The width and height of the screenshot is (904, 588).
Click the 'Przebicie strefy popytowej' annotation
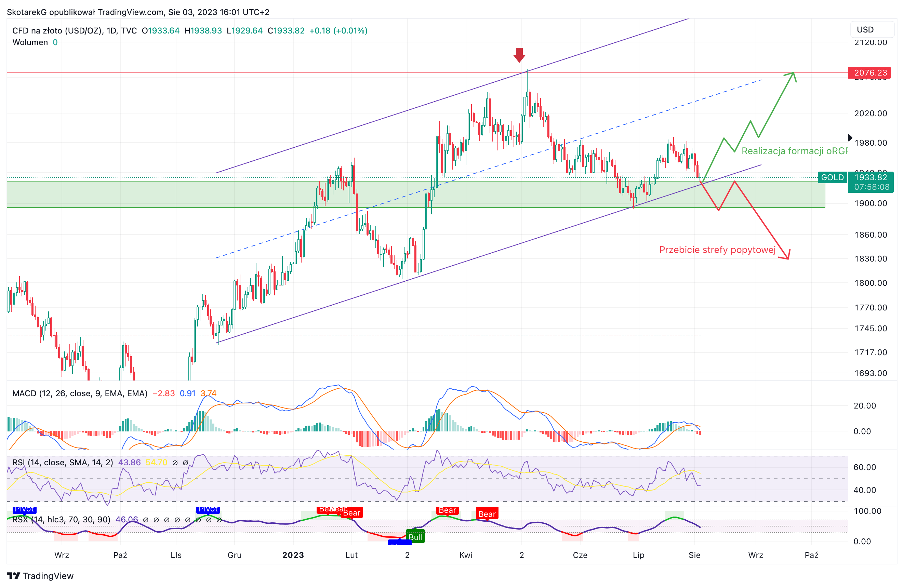click(x=717, y=250)
